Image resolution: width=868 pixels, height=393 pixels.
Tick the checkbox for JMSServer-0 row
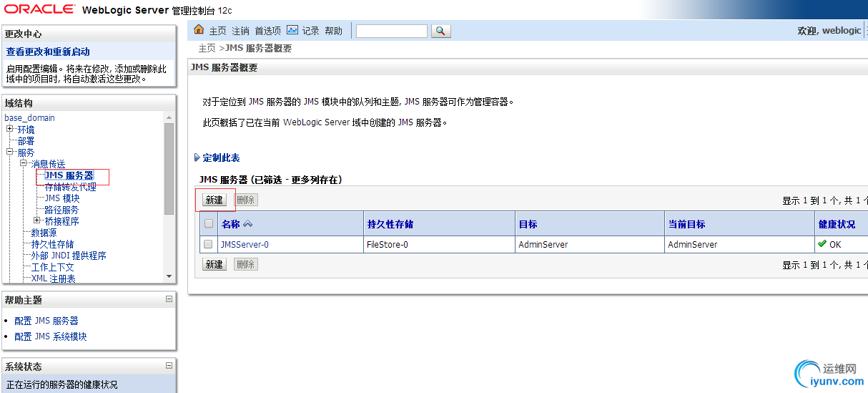[x=208, y=244]
